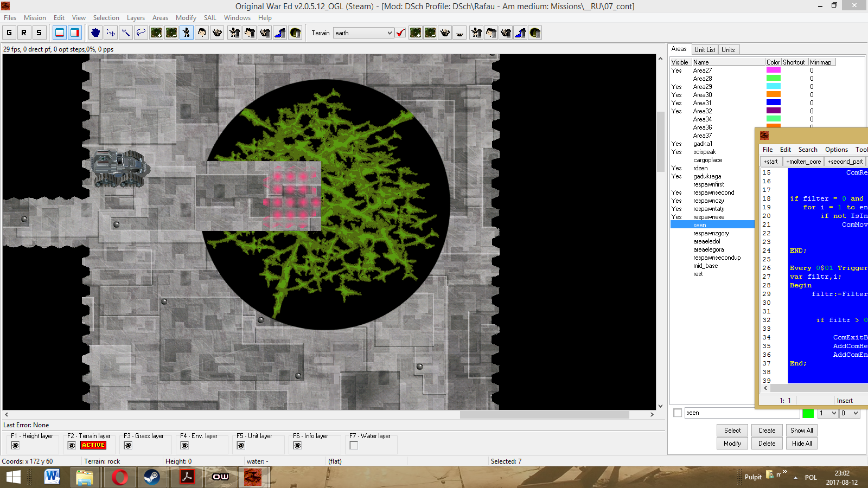
Task: Click the R mode toolbar button
Action: (24, 33)
